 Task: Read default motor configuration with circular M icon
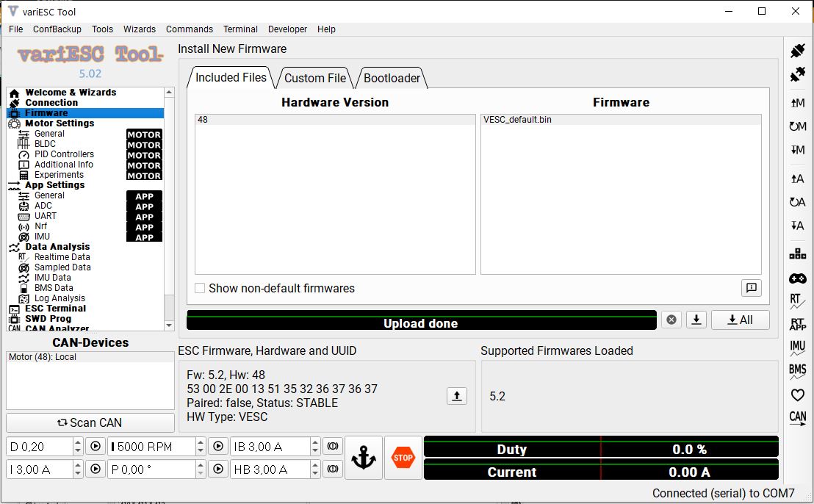pos(797,126)
